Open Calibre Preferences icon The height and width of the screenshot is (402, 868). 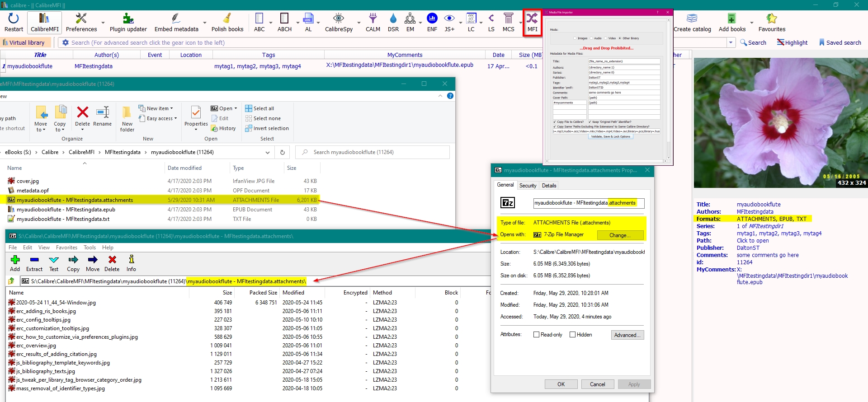pyautogui.click(x=81, y=22)
